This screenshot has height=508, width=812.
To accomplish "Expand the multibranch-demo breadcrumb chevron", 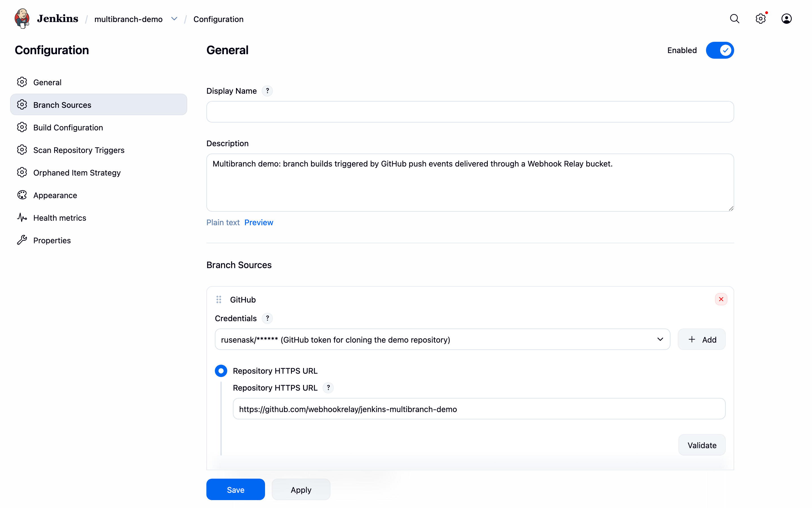I will click(174, 19).
